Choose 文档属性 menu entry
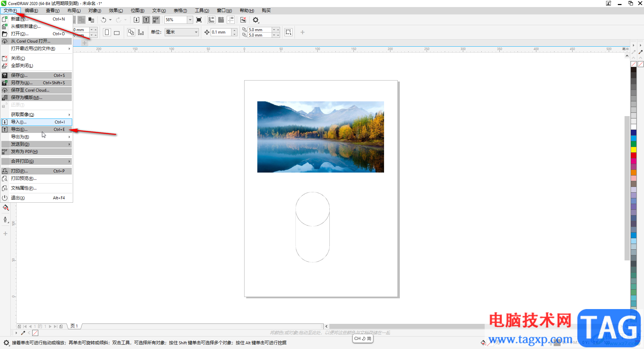The width and height of the screenshot is (644, 349). pyautogui.click(x=37, y=188)
